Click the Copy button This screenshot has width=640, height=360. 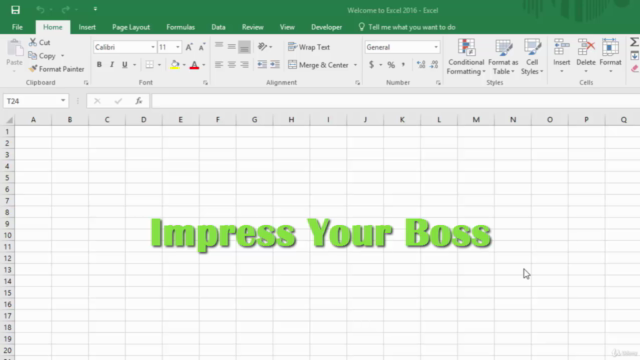(x=42, y=56)
